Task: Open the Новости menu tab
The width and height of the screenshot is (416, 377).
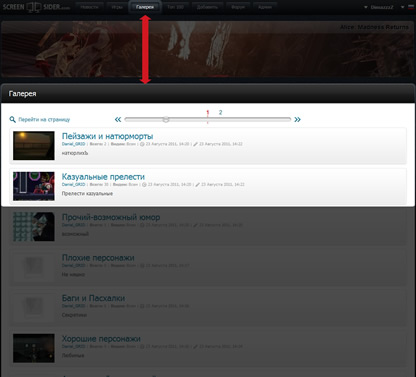Action: (x=89, y=7)
